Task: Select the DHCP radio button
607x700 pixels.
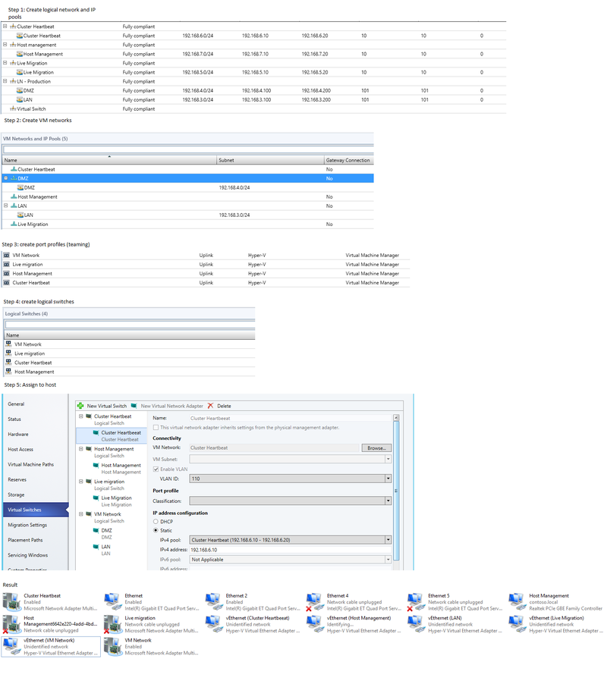Action: (155, 522)
